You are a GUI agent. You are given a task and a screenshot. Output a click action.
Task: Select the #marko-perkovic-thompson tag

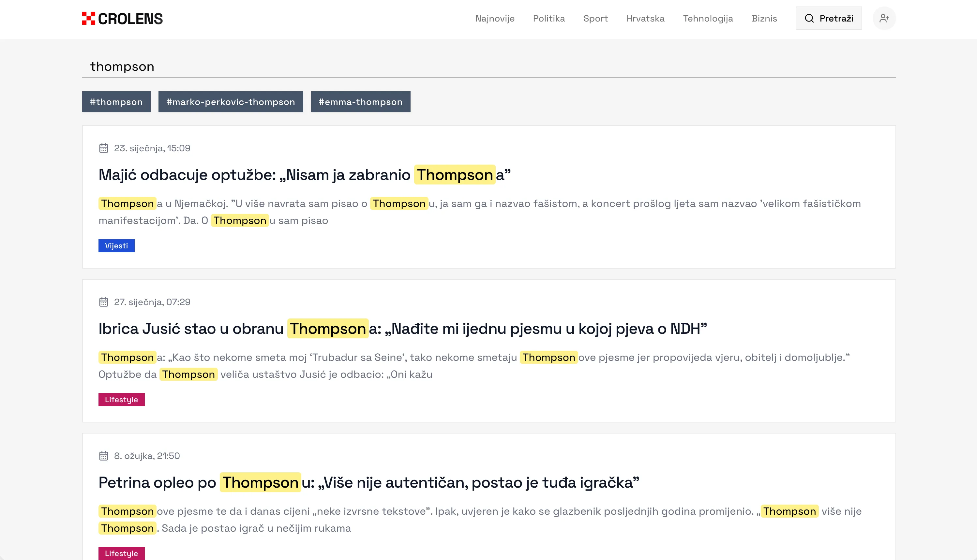(x=231, y=102)
